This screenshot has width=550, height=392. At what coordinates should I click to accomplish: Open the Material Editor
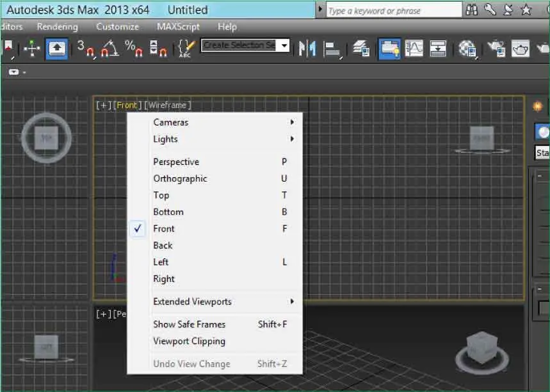pyautogui.click(x=467, y=49)
